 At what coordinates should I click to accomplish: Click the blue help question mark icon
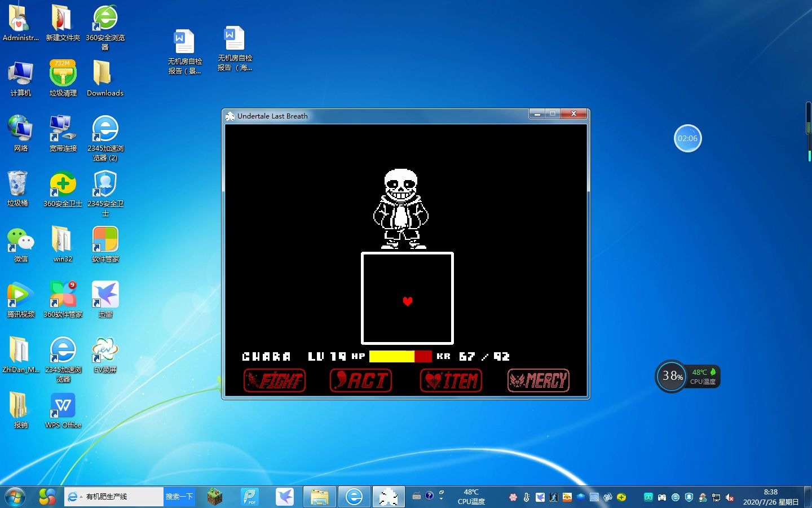[x=430, y=496]
